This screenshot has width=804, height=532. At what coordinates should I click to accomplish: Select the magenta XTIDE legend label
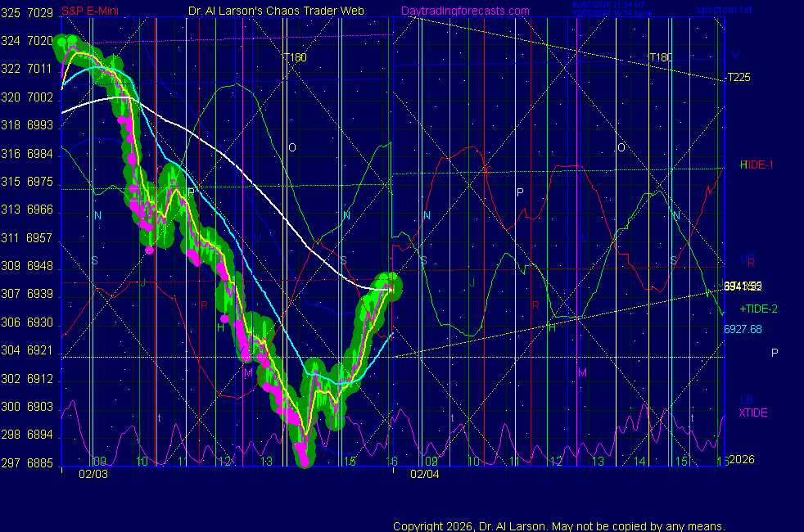click(x=753, y=413)
